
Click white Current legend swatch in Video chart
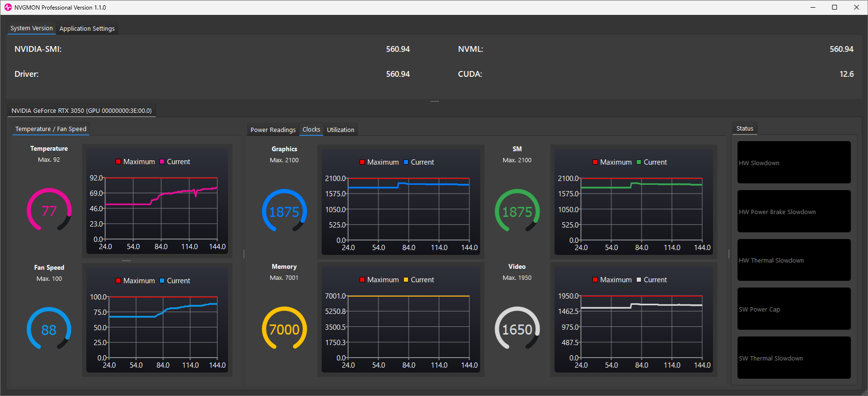tap(639, 280)
